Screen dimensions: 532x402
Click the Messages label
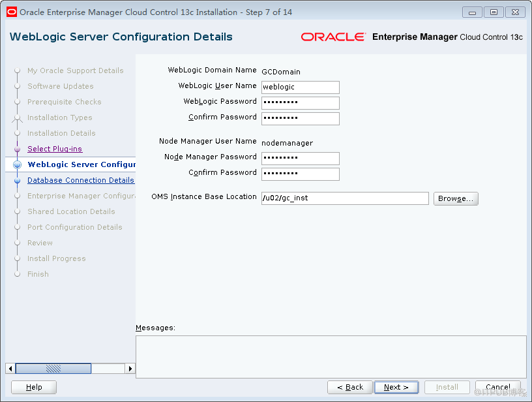(x=155, y=328)
